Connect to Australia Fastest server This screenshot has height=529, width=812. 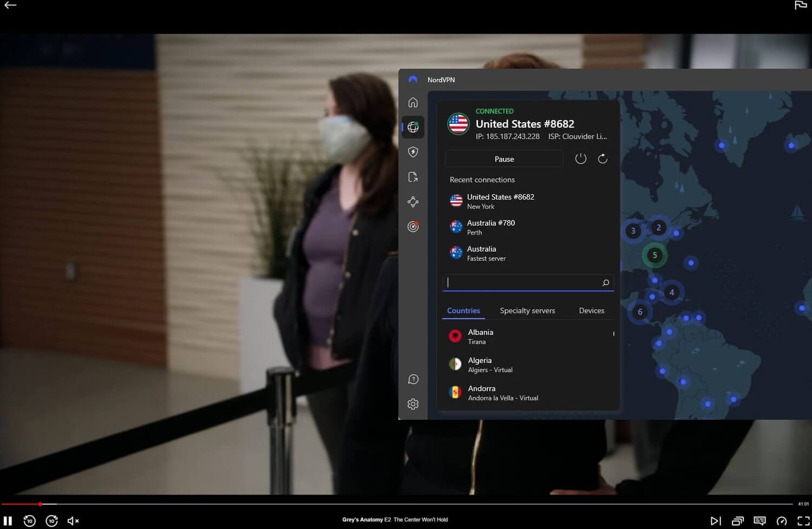528,253
